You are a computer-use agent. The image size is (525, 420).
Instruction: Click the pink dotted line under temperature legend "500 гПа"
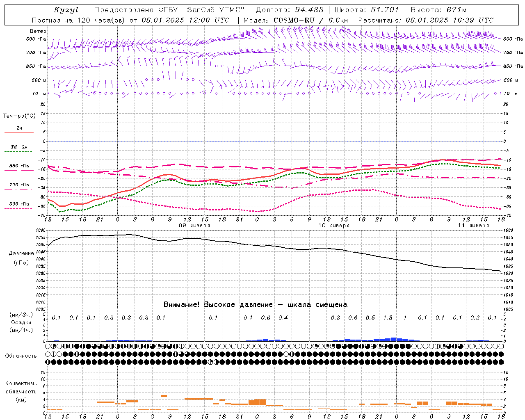18,209
